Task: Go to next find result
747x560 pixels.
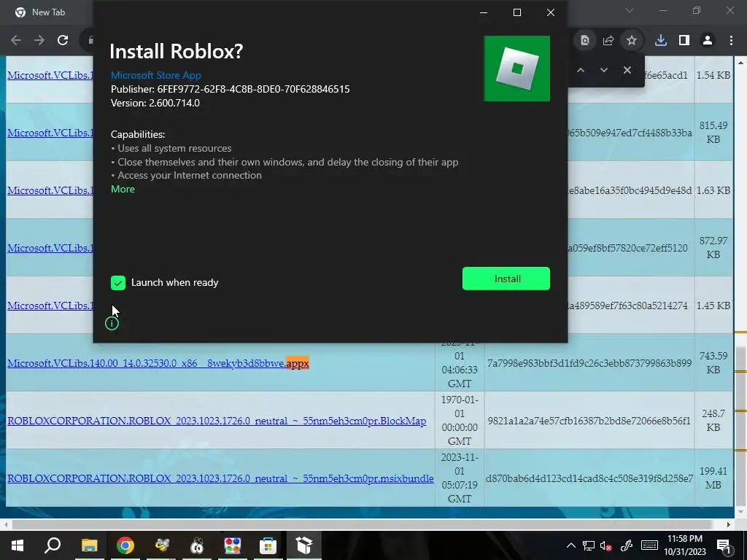Action: click(604, 70)
